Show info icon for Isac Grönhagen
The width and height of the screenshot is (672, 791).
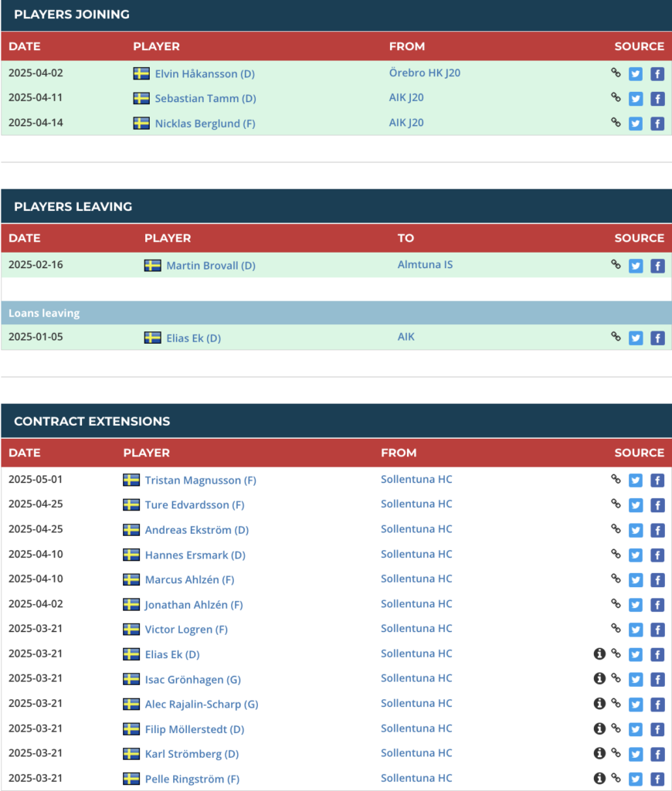[599, 678]
